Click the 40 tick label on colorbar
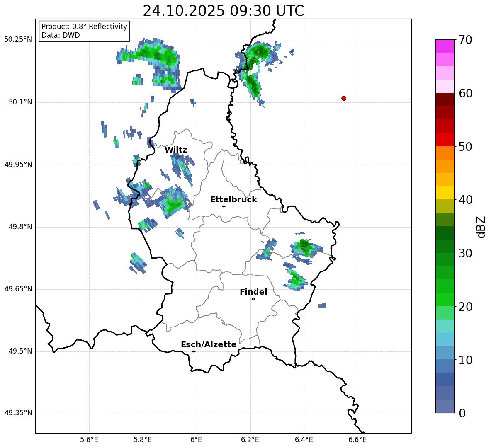 tap(465, 200)
